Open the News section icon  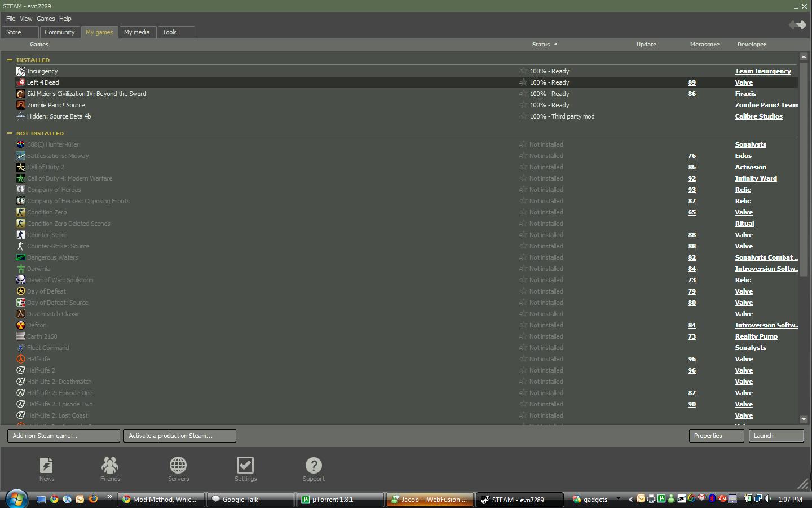click(46, 466)
